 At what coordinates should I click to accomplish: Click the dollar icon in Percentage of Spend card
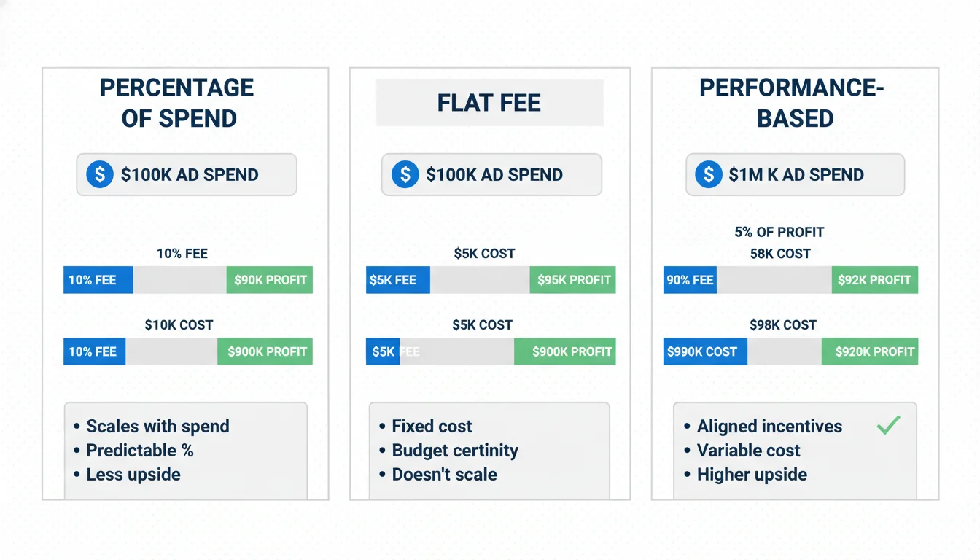pyautogui.click(x=100, y=175)
